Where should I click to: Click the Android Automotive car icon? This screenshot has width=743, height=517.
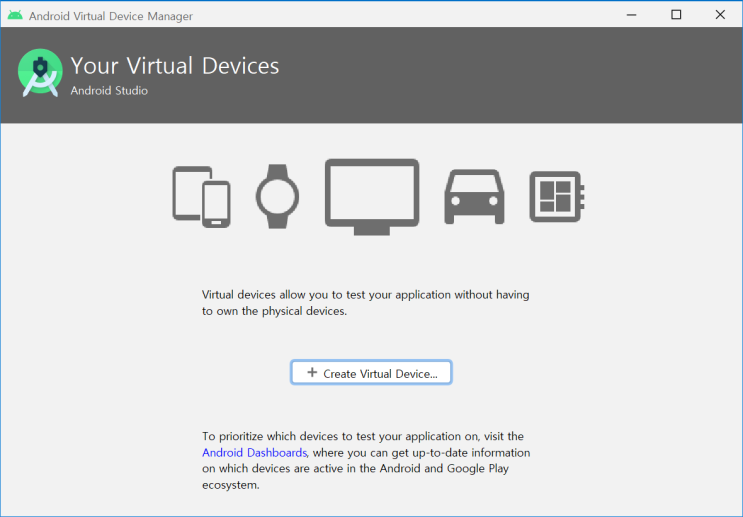(474, 197)
